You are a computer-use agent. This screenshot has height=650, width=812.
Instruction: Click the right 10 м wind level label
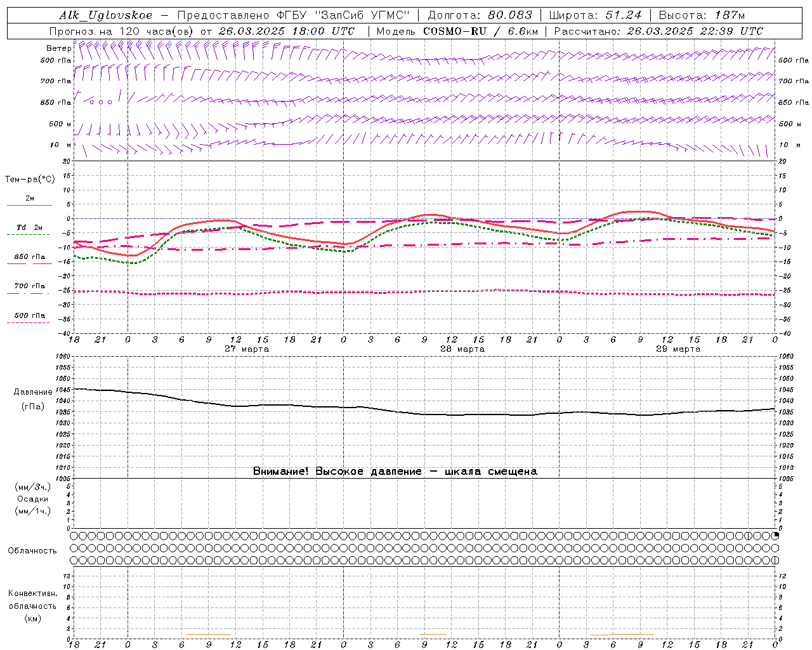789,145
